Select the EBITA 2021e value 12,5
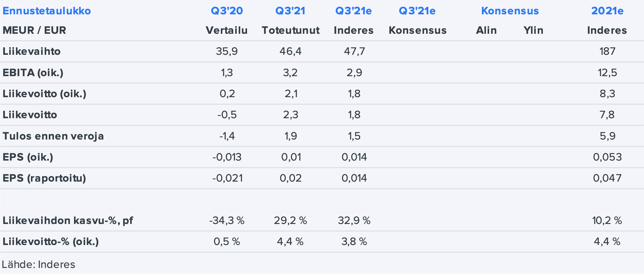This screenshot has height=274, width=644. (607, 73)
